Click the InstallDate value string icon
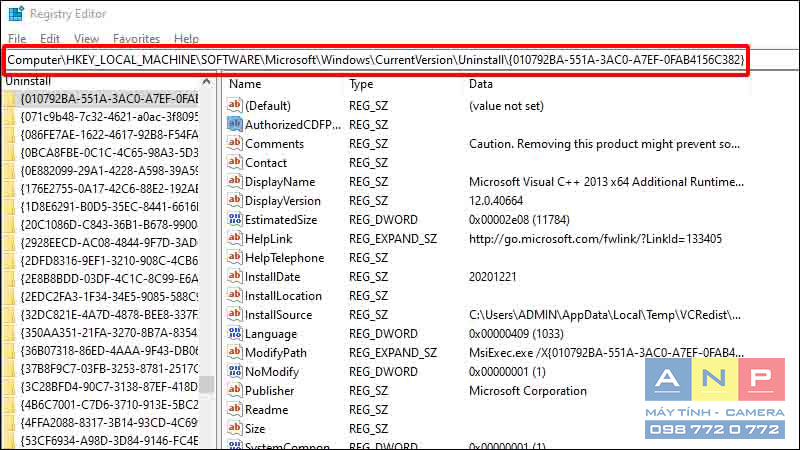This screenshot has height=450, width=800. [x=235, y=276]
